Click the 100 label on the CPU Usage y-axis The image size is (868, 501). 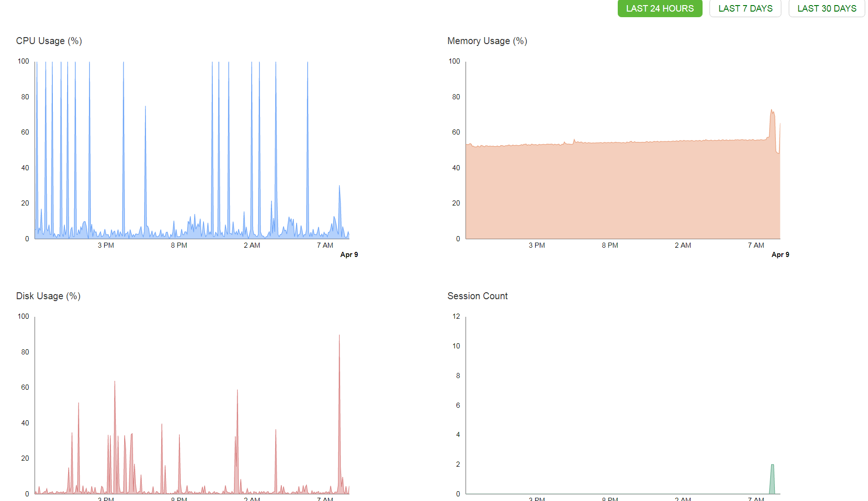pos(23,61)
